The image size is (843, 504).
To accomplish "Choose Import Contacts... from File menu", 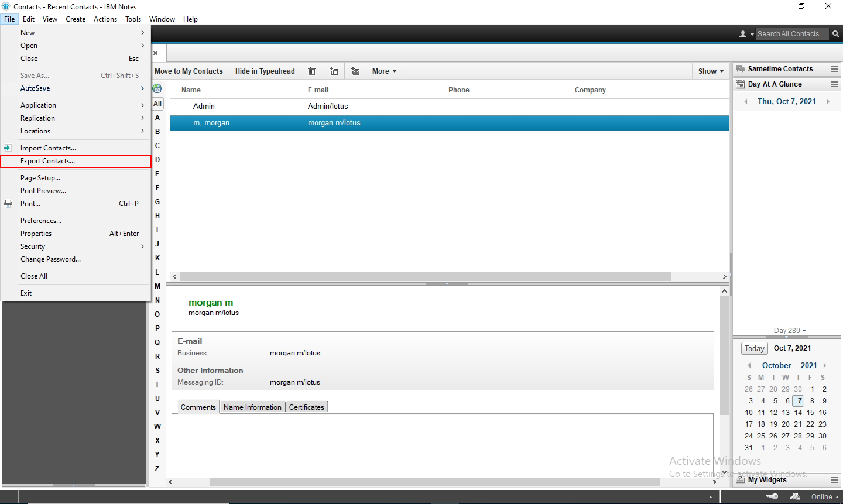I will click(x=76, y=148).
